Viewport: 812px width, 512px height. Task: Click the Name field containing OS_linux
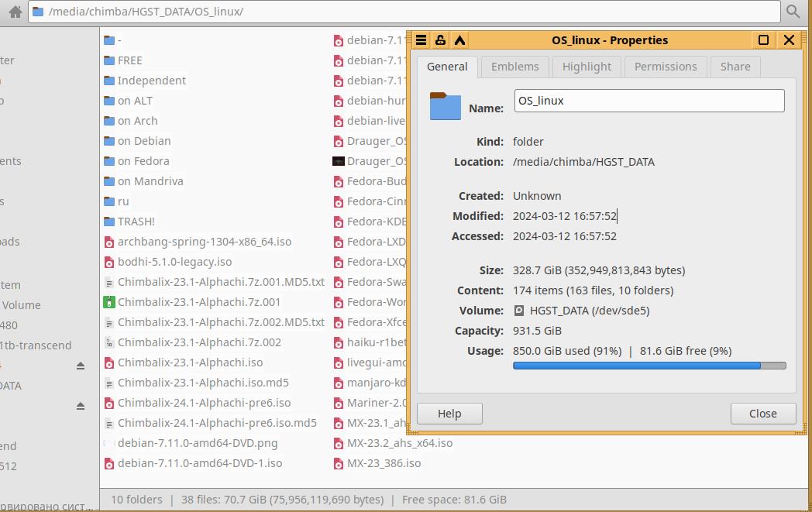tap(649, 101)
